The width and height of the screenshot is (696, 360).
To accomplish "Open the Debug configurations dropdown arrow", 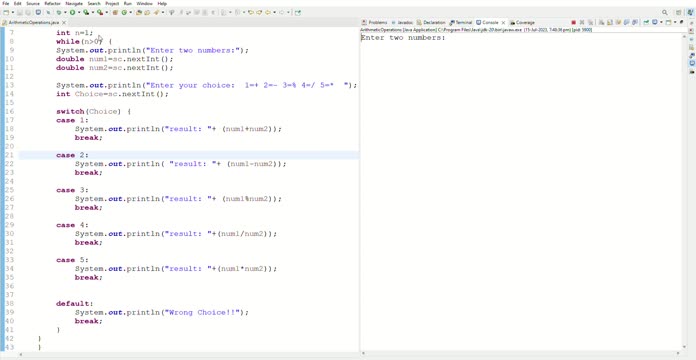I will (x=65, y=12).
